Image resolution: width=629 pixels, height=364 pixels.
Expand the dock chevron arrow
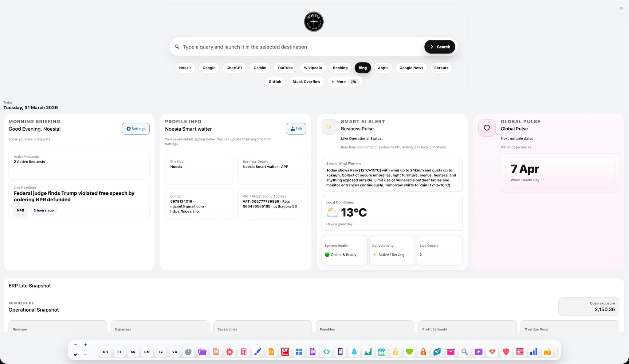pyautogui.click(x=86, y=355)
